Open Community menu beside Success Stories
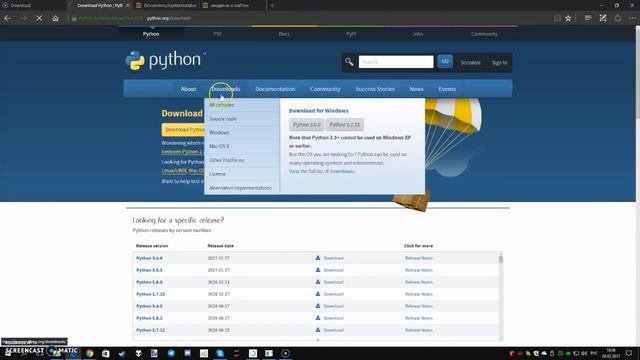 point(325,89)
